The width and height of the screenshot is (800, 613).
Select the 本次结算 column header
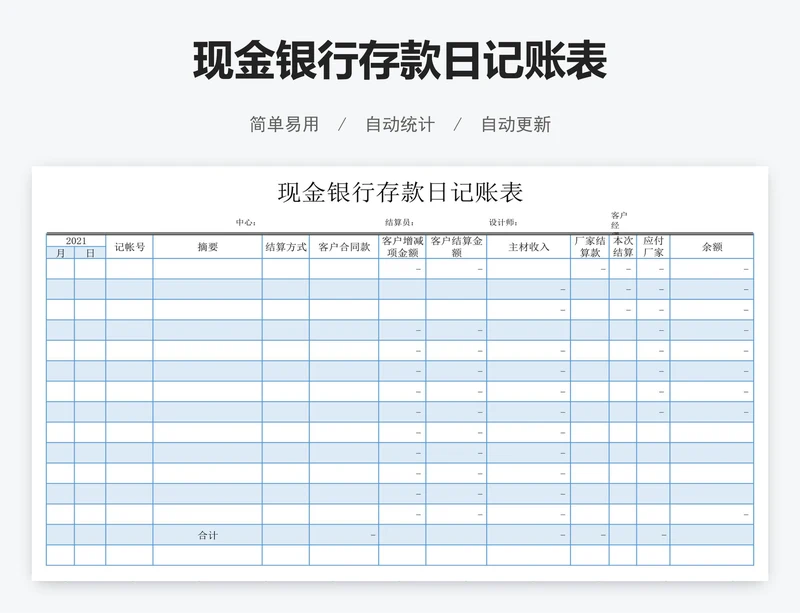click(x=623, y=247)
